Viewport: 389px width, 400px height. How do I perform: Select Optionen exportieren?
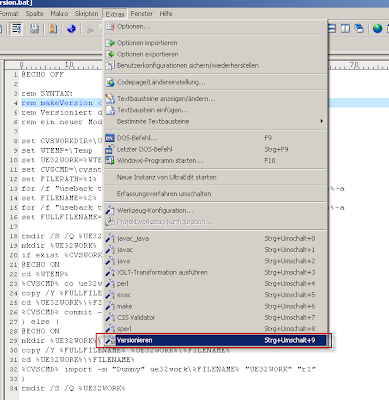pyautogui.click(x=216, y=54)
